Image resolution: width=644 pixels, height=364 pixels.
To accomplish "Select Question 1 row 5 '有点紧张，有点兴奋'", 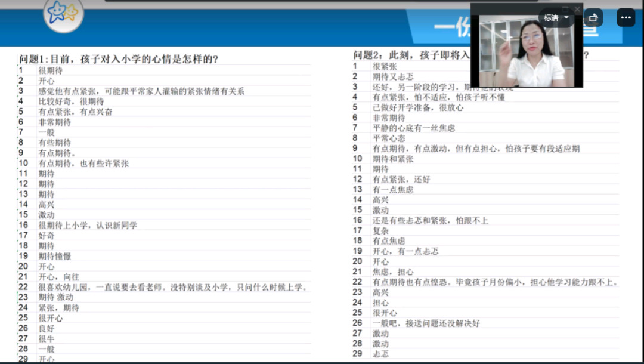I will click(75, 112).
